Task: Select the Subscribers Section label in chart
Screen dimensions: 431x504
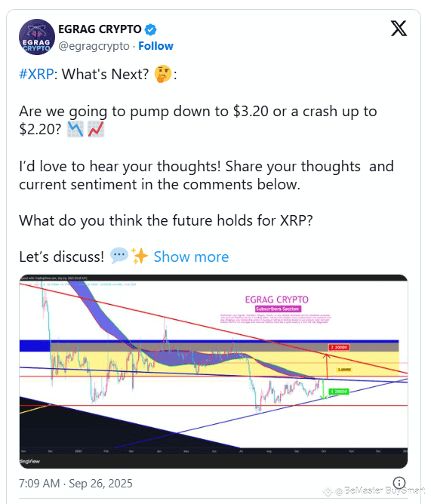Action: [278, 309]
